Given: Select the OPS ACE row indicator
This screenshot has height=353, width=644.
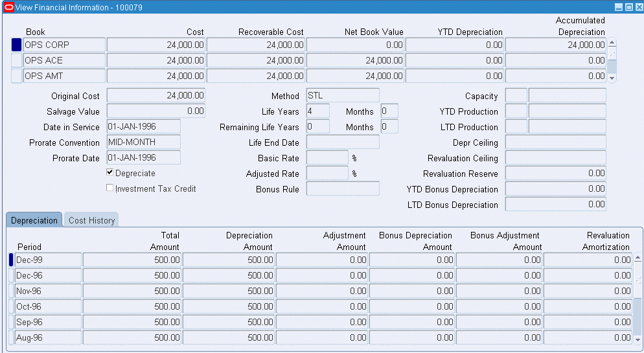Looking at the screenshot, I should click(16, 60).
